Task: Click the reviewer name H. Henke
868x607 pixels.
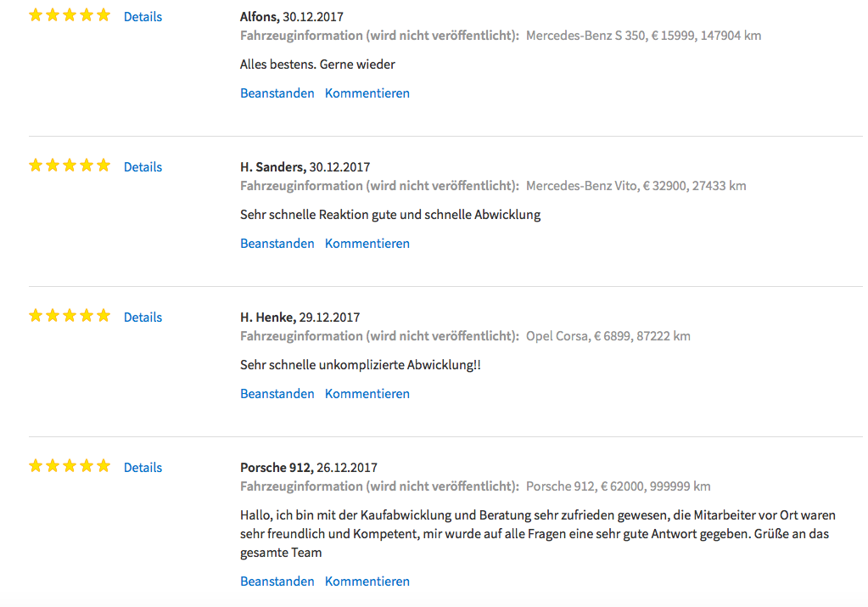Action: 267,317
